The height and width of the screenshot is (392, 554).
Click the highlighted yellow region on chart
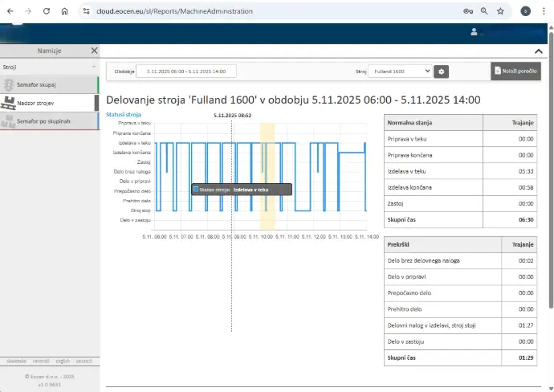coord(267,177)
